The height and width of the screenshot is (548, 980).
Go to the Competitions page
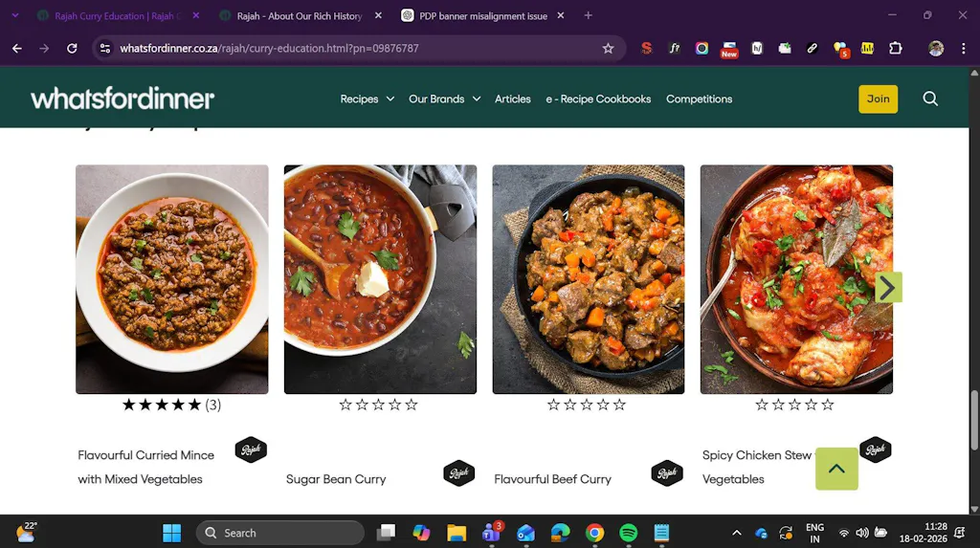699,99
